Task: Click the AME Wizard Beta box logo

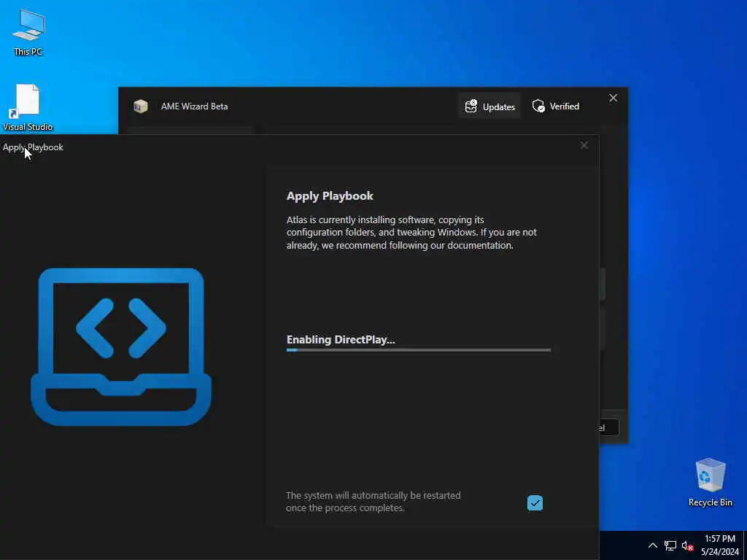Action: tap(141, 106)
